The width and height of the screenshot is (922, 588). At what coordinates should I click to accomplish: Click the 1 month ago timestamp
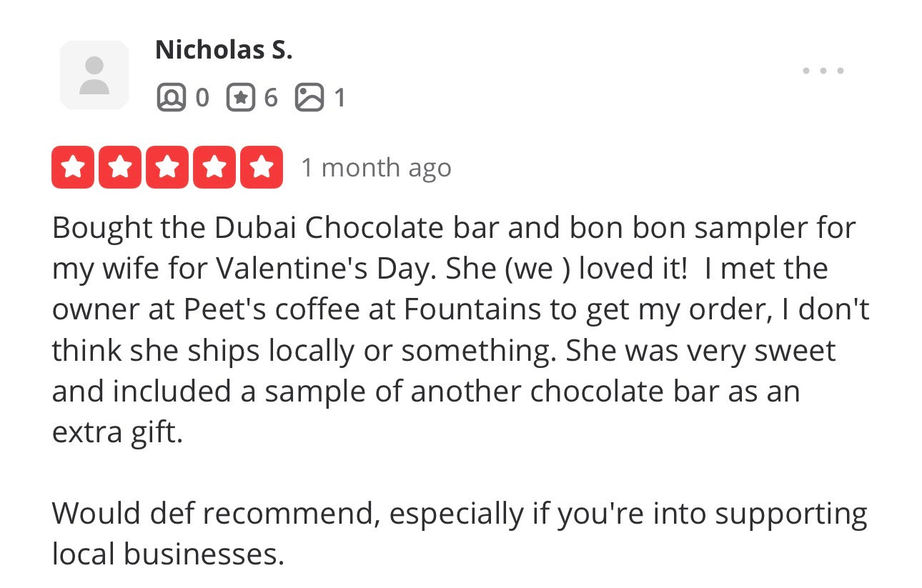point(375,167)
